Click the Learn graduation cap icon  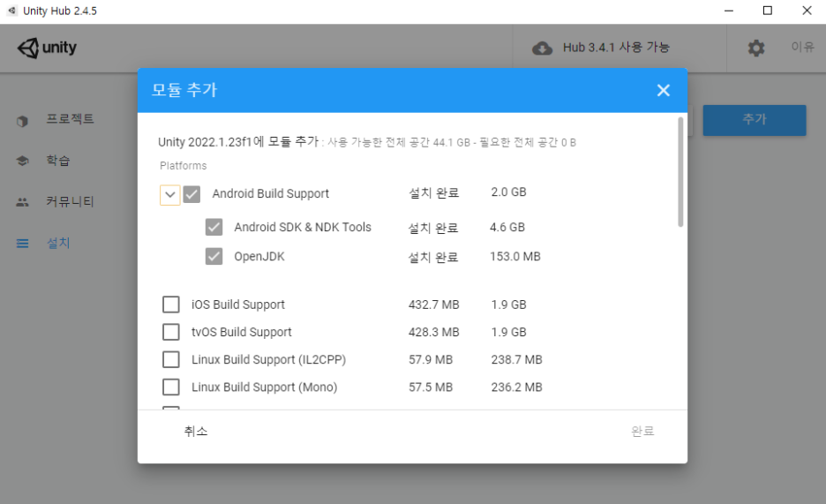click(x=22, y=161)
